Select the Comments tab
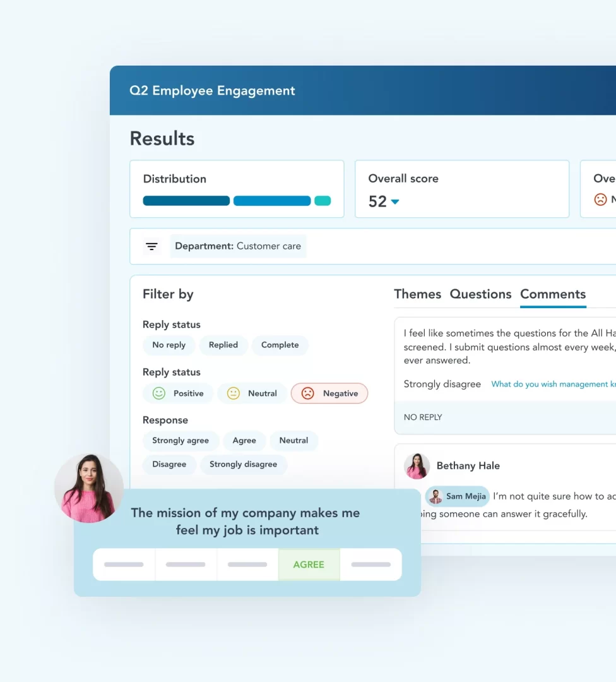Screen dimensions: 616x682 click(553, 294)
